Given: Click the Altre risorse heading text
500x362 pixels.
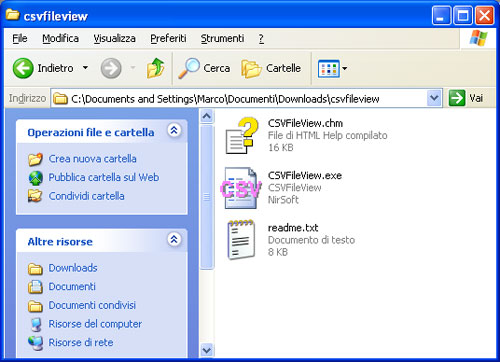Looking at the screenshot, I should pyautogui.click(x=60, y=242).
